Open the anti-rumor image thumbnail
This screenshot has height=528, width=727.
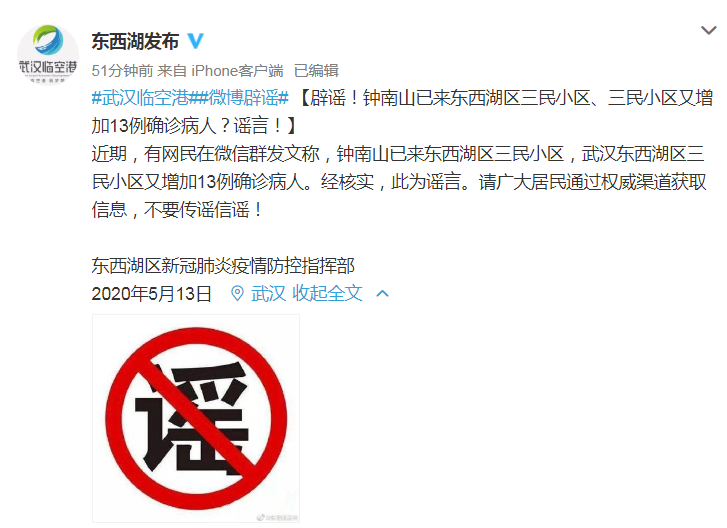196,419
